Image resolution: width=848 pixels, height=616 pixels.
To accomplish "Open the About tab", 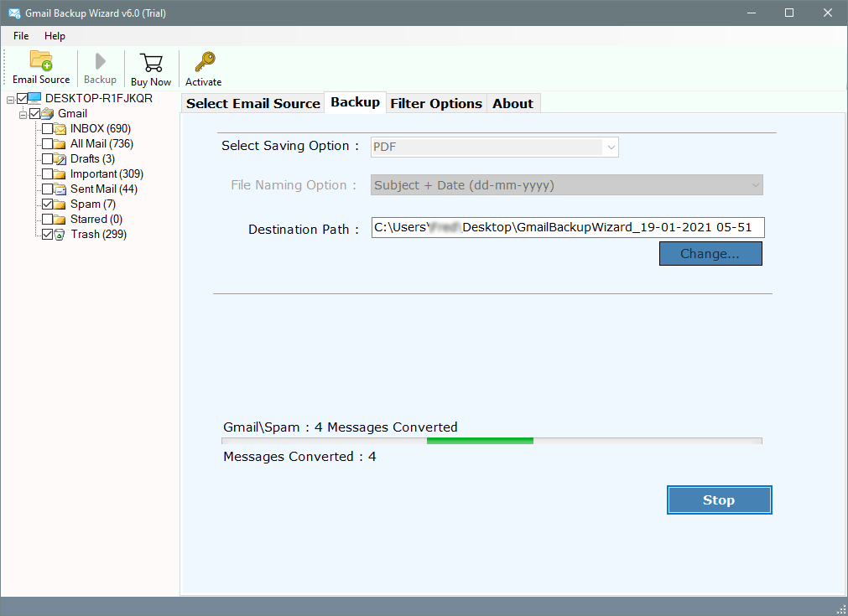I will [512, 103].
